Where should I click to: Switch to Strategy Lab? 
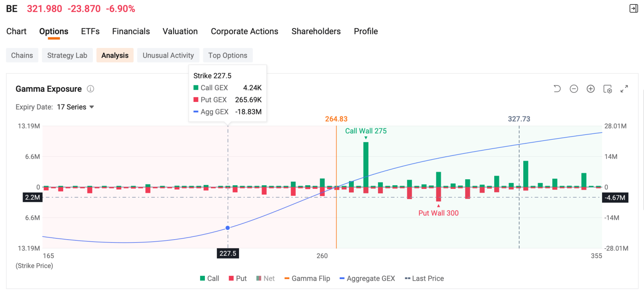tap(67, 55)
